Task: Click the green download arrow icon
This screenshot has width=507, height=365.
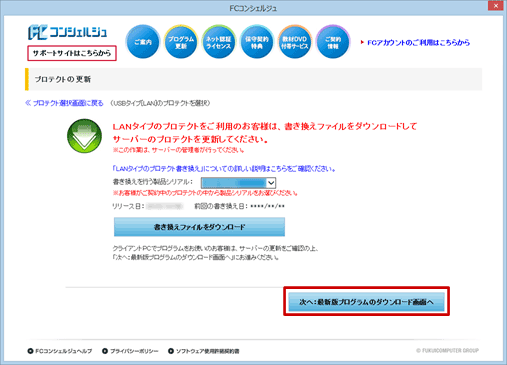Action: click(84, 136)
